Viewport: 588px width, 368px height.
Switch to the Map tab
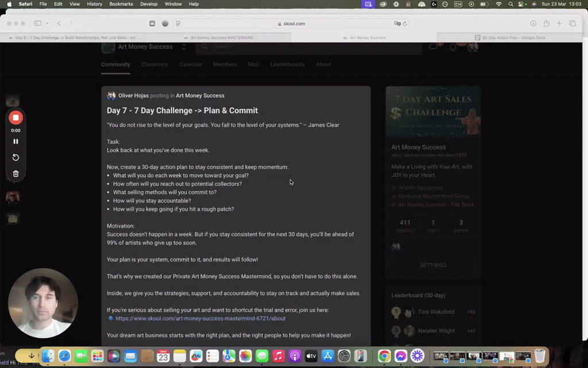click(253, 64)
